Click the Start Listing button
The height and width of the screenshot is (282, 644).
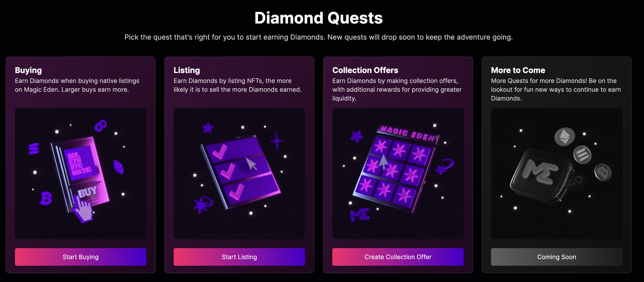pyautogui.click(x=239, y=257)
